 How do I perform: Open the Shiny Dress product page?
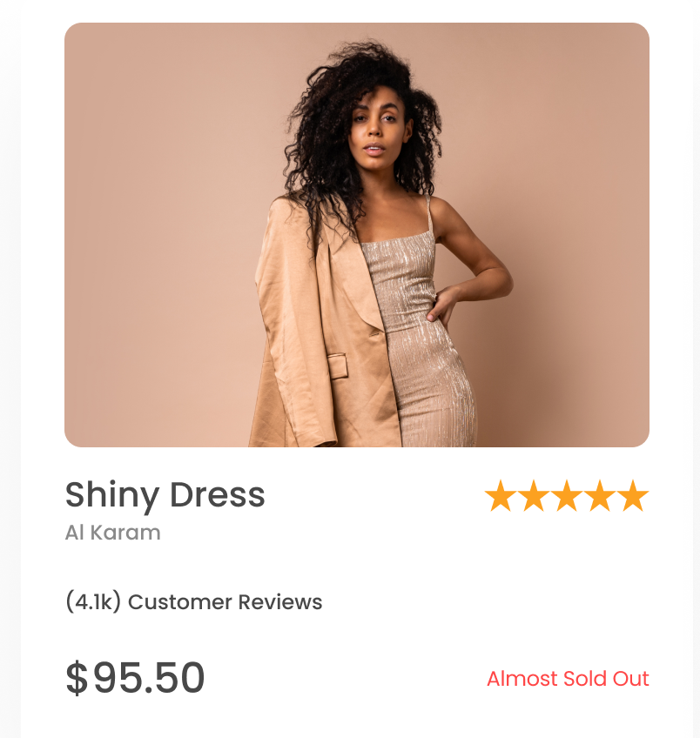(x=165, y=494)
